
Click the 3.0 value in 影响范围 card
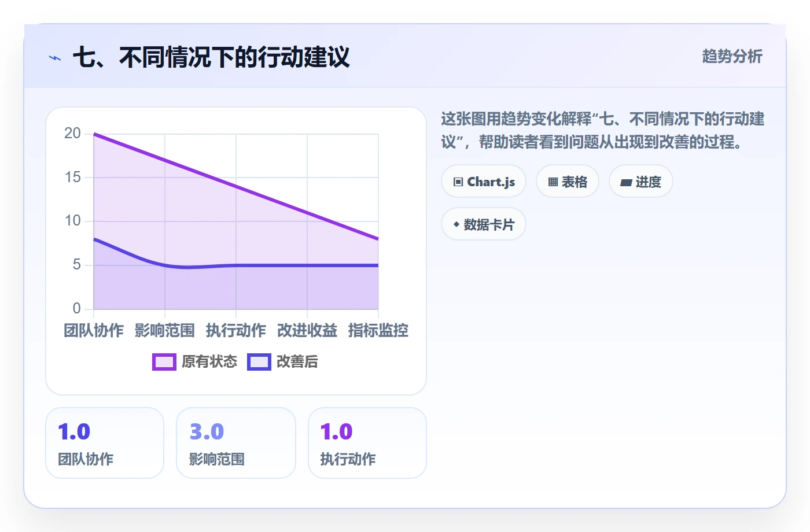[207, 432]
